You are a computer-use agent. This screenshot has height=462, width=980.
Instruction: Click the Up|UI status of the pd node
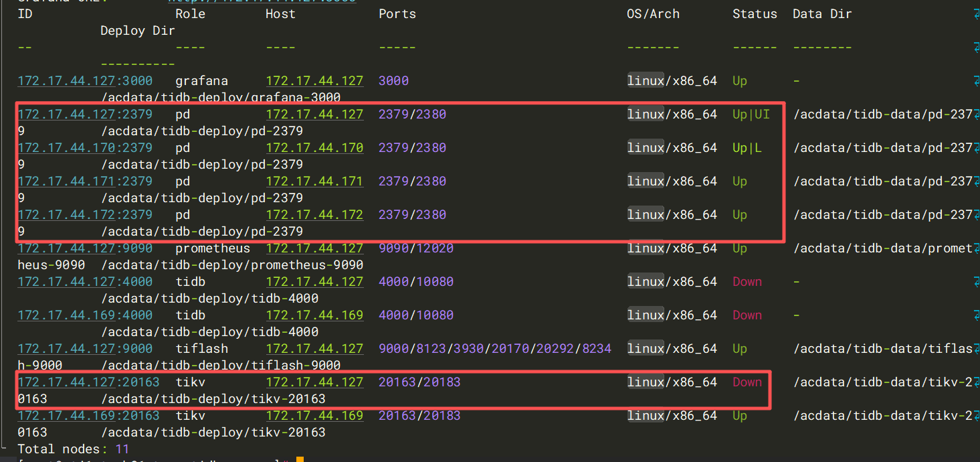[751, 114]
